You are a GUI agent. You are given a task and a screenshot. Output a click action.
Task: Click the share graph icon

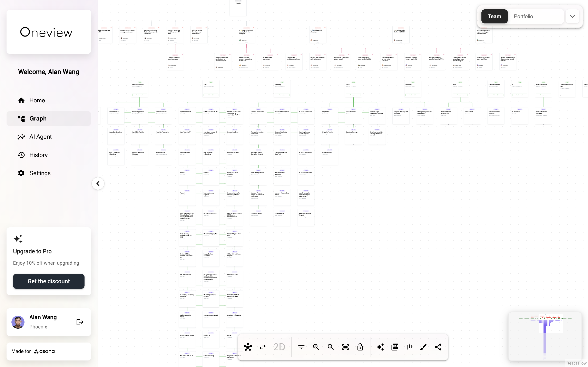click(438, 347)
